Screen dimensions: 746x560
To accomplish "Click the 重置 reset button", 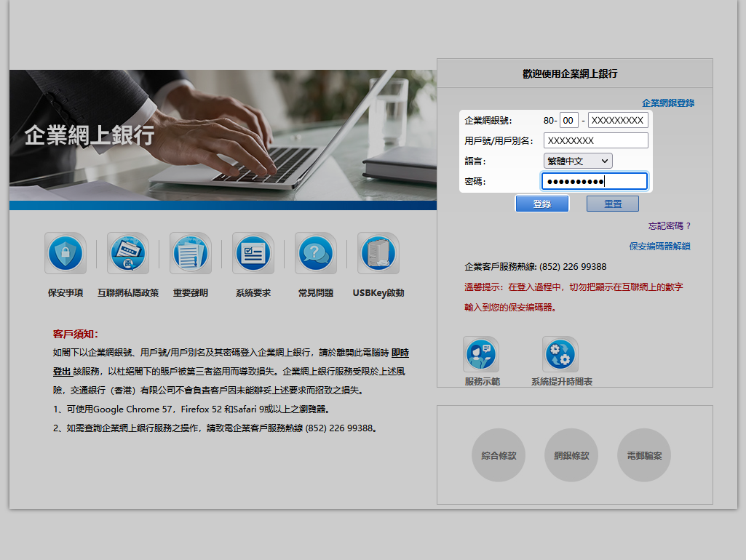I will click(x=612, y=204).
